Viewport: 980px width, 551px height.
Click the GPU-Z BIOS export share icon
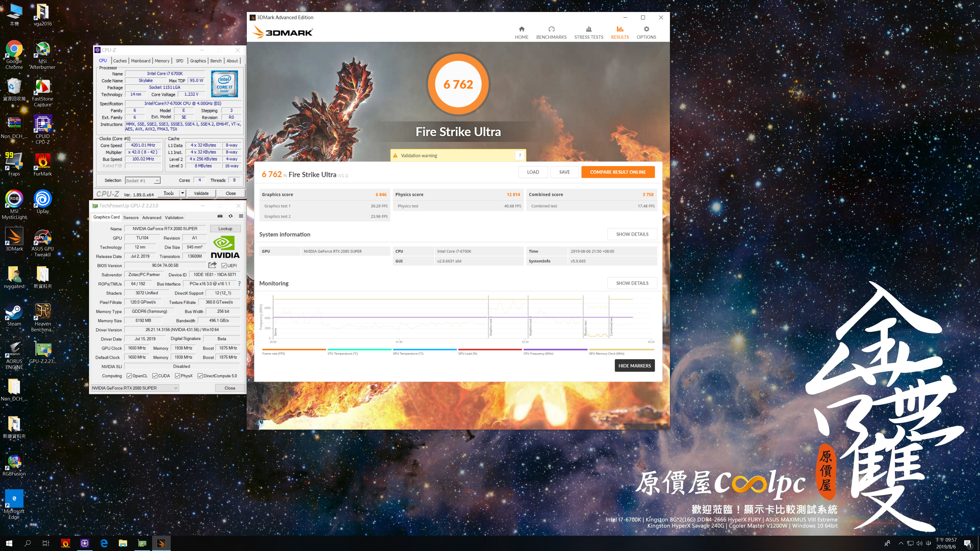coord(213,265)
